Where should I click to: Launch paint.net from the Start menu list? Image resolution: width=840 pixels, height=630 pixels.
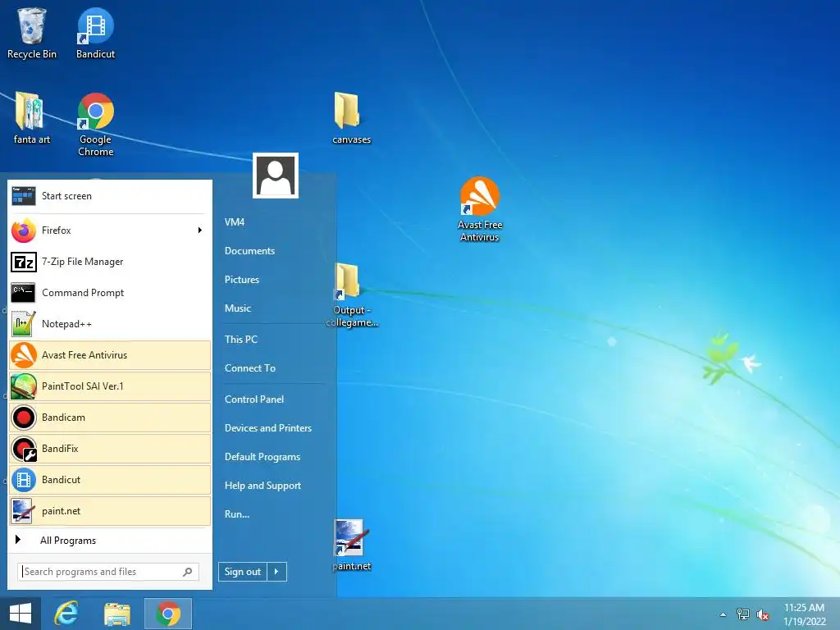click(110, 511)
